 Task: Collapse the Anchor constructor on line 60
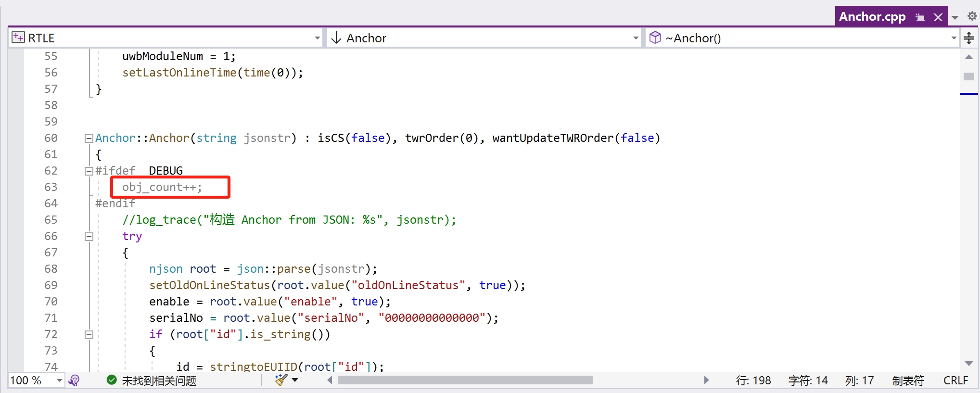(x=89, y=139)
